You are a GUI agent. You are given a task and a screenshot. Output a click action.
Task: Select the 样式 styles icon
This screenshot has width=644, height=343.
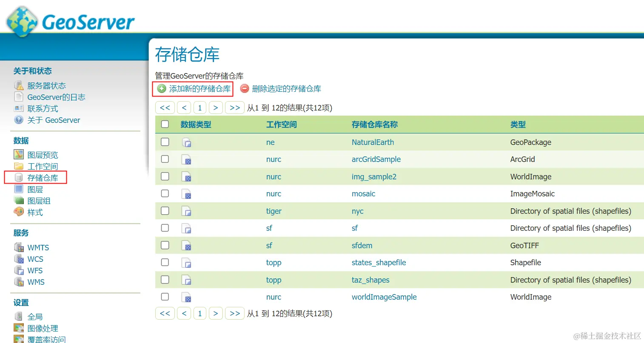click(x=18, y=212)
